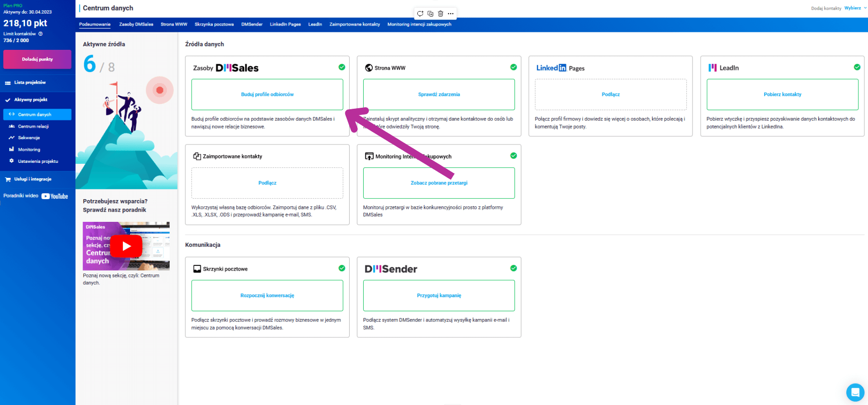
Task: Click the LinkedIn Pages logo
Action: pyautogui.click(x=560, y=68)
